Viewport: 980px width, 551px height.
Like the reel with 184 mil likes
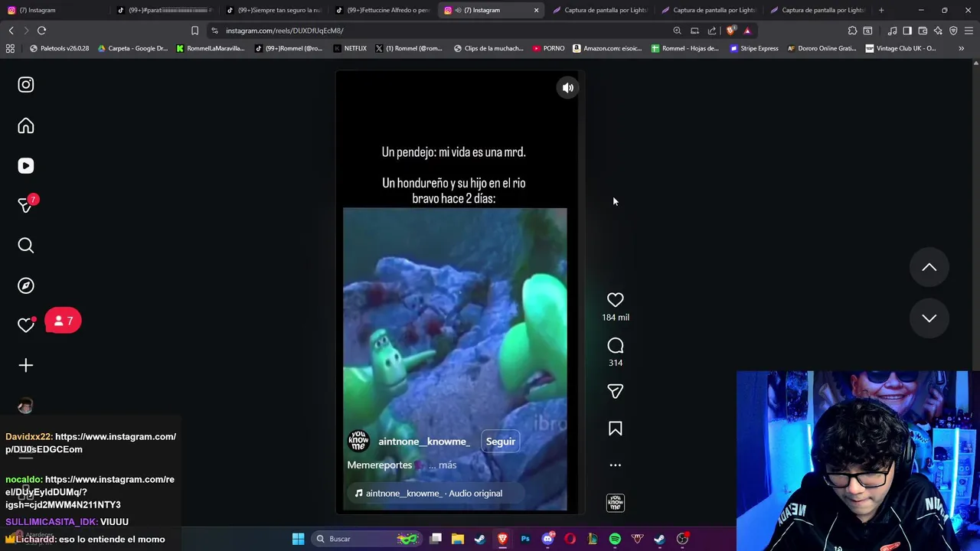(x=615, y=300)
